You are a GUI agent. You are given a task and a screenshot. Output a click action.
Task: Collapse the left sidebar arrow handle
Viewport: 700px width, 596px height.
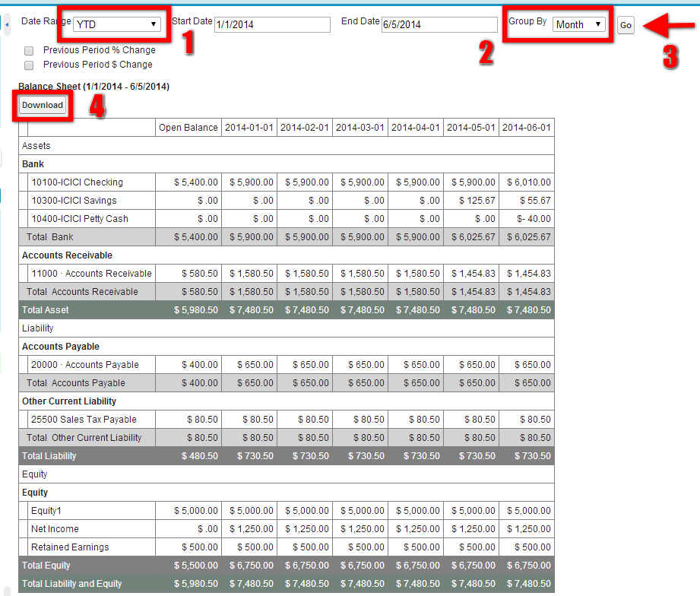[7, 25]
